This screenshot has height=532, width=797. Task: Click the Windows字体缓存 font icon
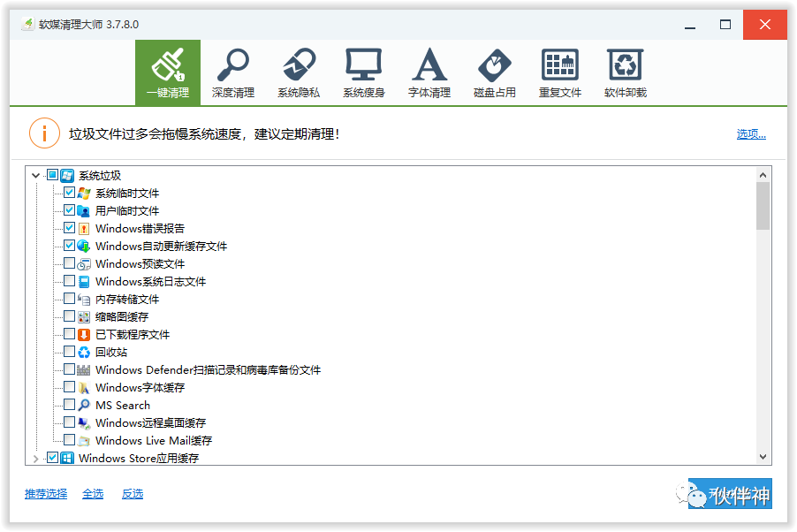tap(84, 388)
